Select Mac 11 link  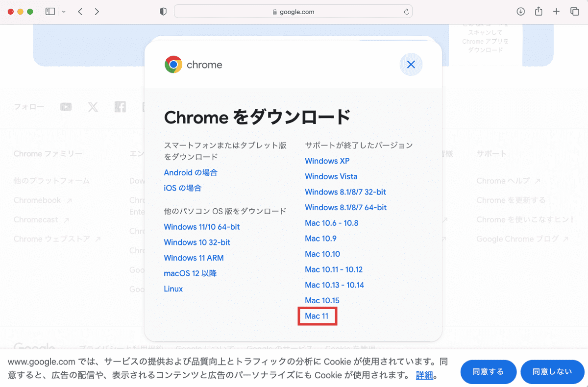point(317,316)
